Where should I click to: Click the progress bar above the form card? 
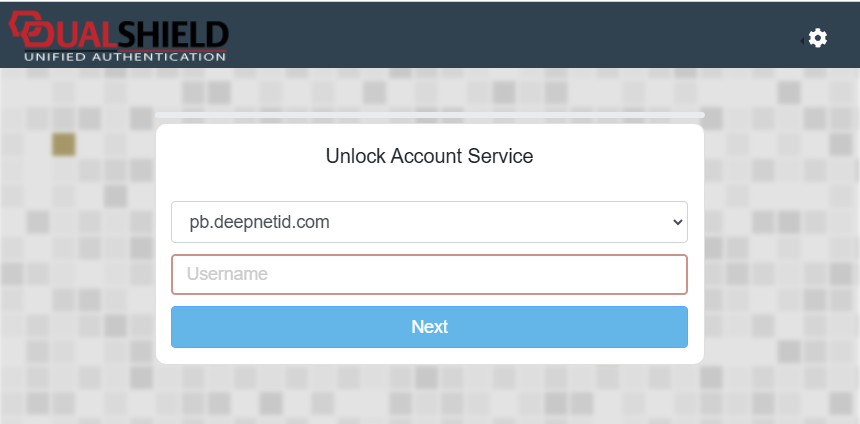click(x=429, y=116)
